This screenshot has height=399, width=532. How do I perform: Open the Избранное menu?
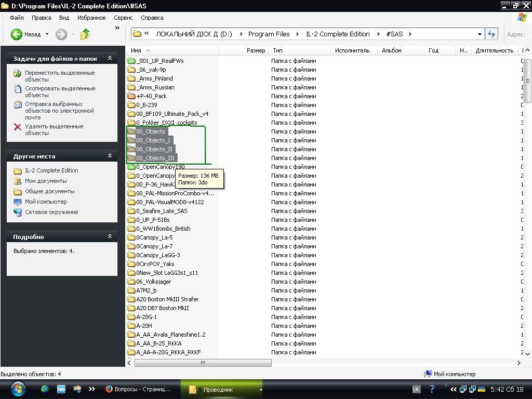click(x=91, y=18)
